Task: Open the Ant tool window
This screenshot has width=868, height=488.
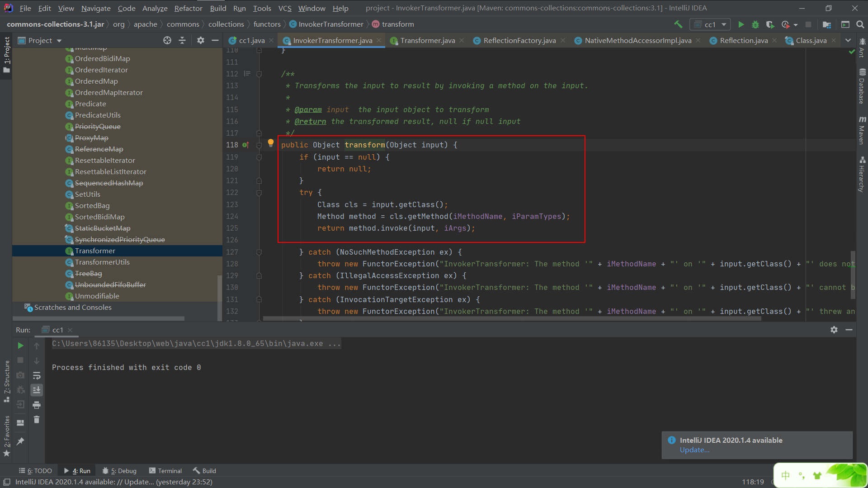Action: pyautogui.click(x=862, y=47)
